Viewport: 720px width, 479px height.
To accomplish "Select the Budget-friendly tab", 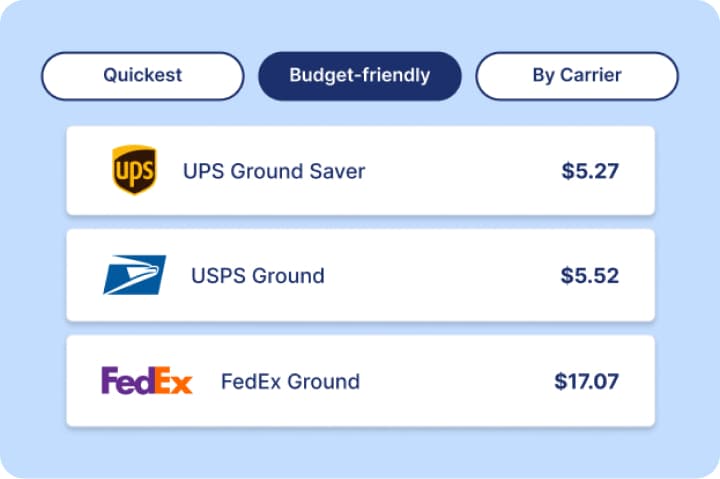I will point(359,76).
